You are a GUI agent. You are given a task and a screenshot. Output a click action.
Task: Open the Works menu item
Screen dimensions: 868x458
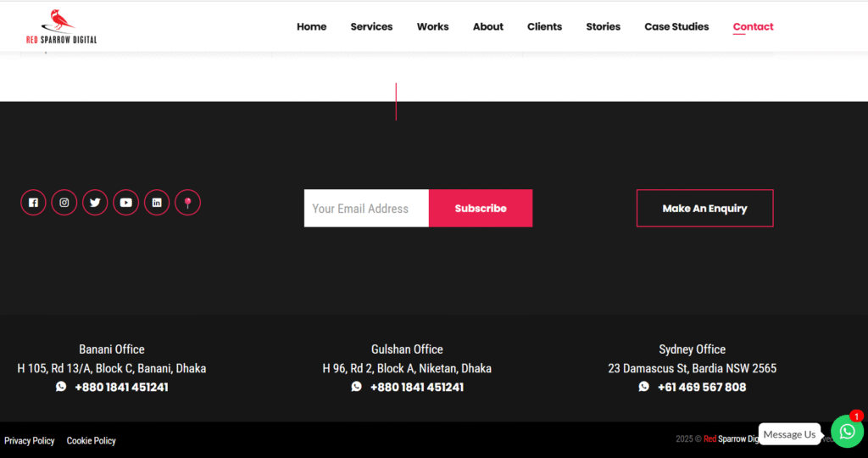click(433, 26)
